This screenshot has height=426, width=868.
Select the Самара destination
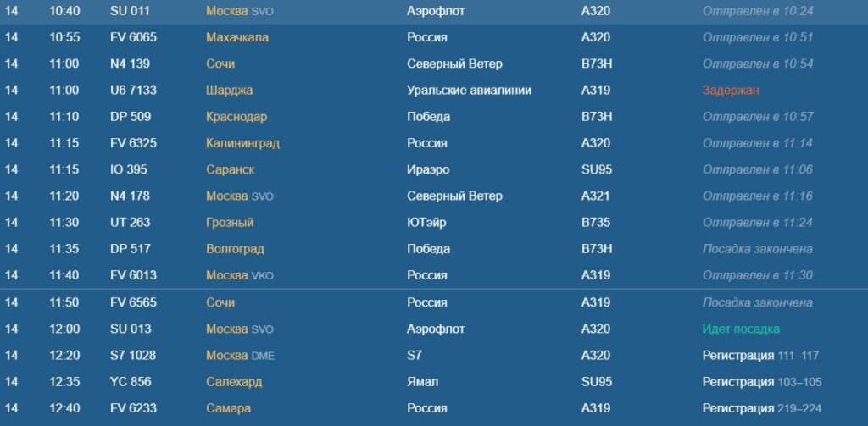228,408
